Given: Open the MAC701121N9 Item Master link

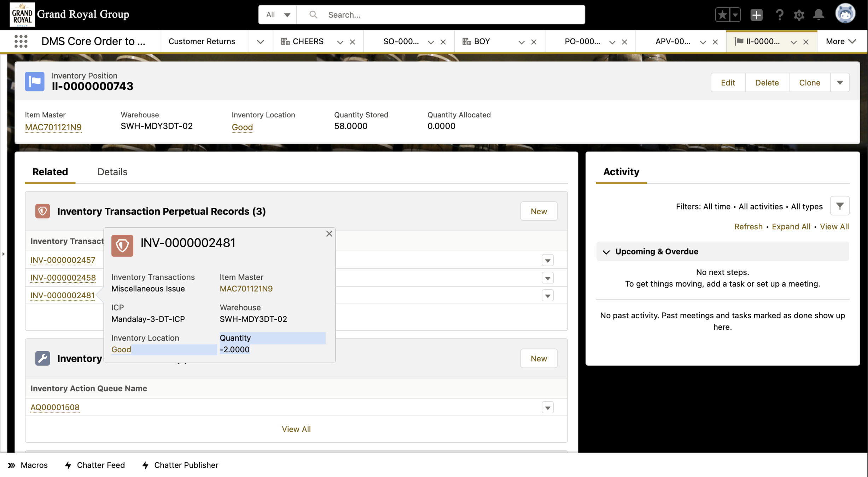Looking at the screenshot, I should [x=53, y=127].
